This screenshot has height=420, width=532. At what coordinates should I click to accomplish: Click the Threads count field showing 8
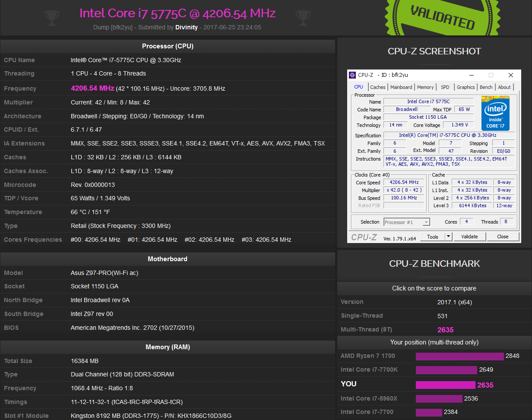507,222
